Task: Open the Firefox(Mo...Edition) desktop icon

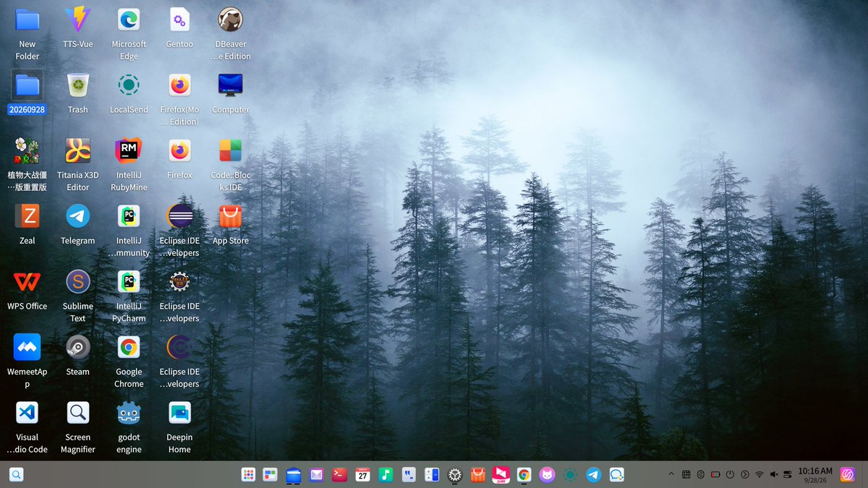Action: click(179, 85)
